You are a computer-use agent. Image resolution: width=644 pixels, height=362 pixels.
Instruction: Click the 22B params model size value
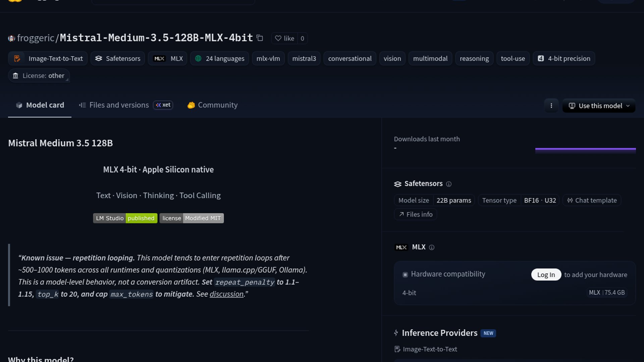point(454,200)
